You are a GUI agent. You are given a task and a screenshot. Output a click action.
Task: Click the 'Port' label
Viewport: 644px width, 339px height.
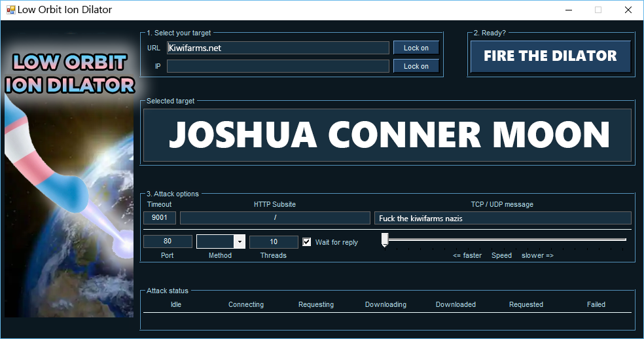167,256
